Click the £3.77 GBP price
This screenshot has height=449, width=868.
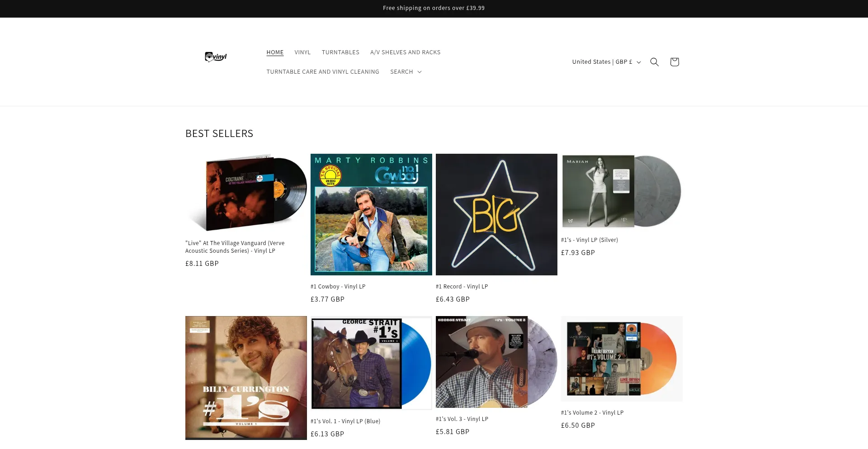[x=327, y=299]
